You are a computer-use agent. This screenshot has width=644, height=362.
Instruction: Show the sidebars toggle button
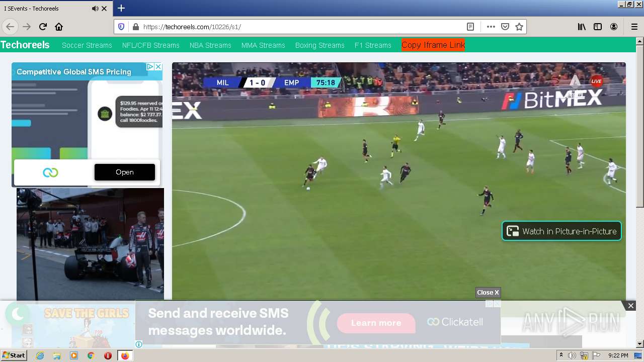coord(598,27)
